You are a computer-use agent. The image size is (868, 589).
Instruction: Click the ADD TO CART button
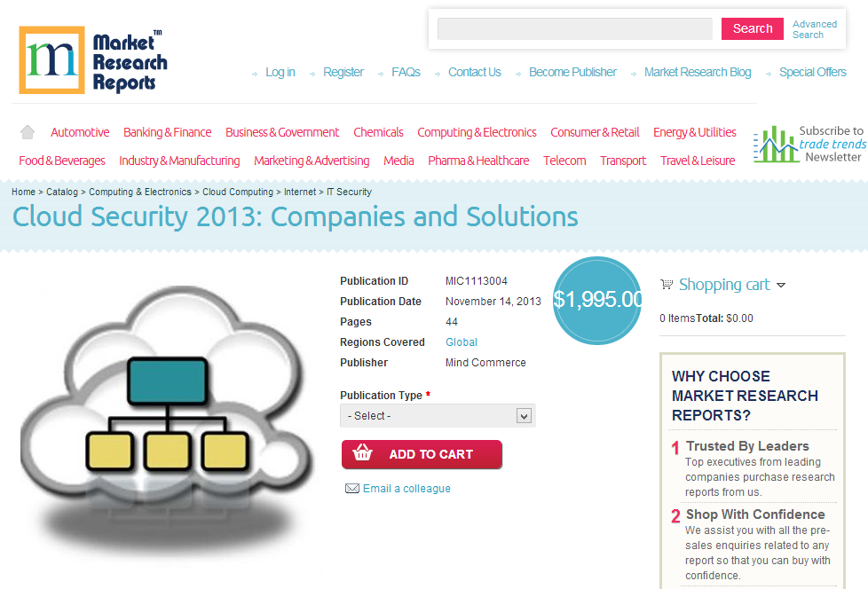click(422, 453)
